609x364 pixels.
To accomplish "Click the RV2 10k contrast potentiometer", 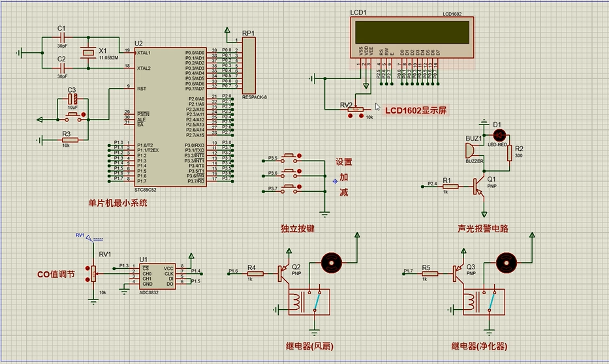I will pos(356,108).
